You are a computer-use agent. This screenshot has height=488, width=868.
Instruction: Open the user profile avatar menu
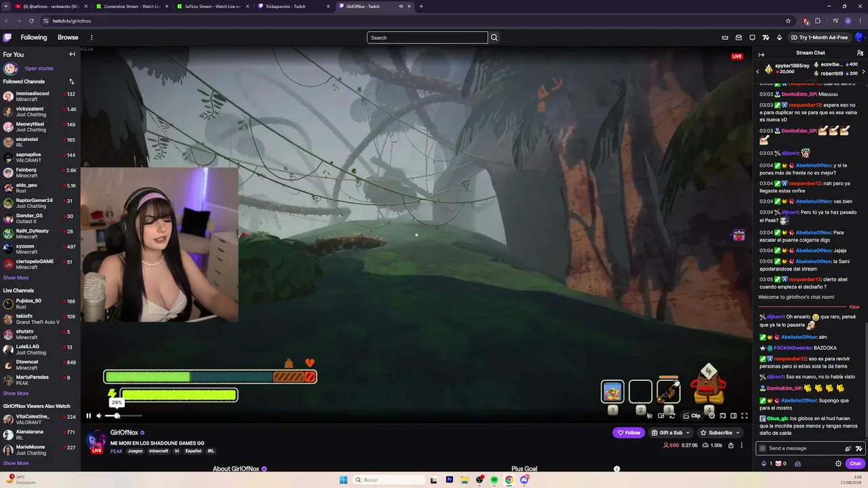coord(860,37)
